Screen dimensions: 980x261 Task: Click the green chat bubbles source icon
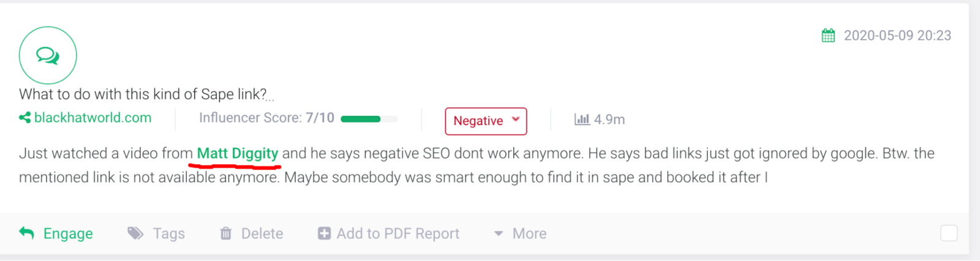(x=48, y=56)
